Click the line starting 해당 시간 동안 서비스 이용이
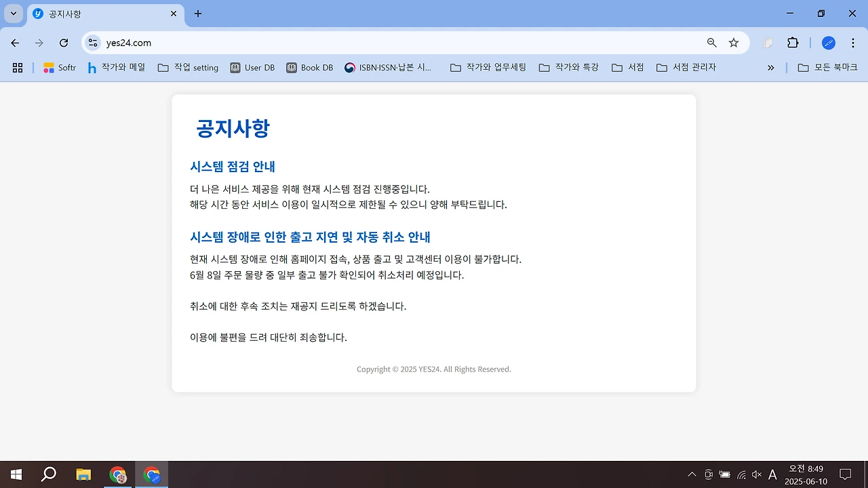Viewport: 868px width, 488px height. (349, 205)
